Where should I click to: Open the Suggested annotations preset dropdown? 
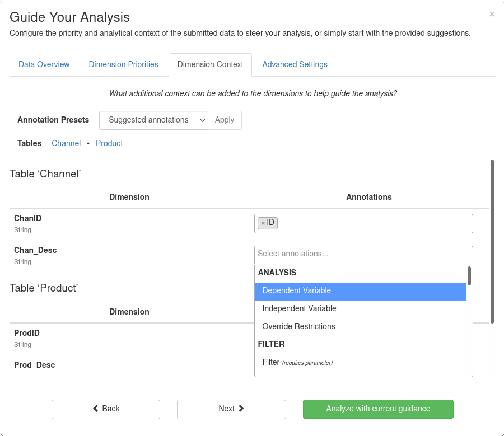point(153,120)
